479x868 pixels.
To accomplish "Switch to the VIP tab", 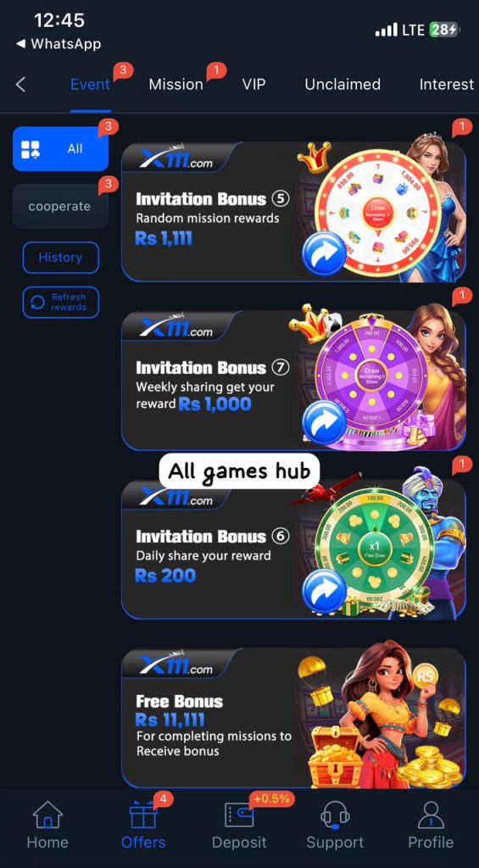I will (x=253, y=84).
